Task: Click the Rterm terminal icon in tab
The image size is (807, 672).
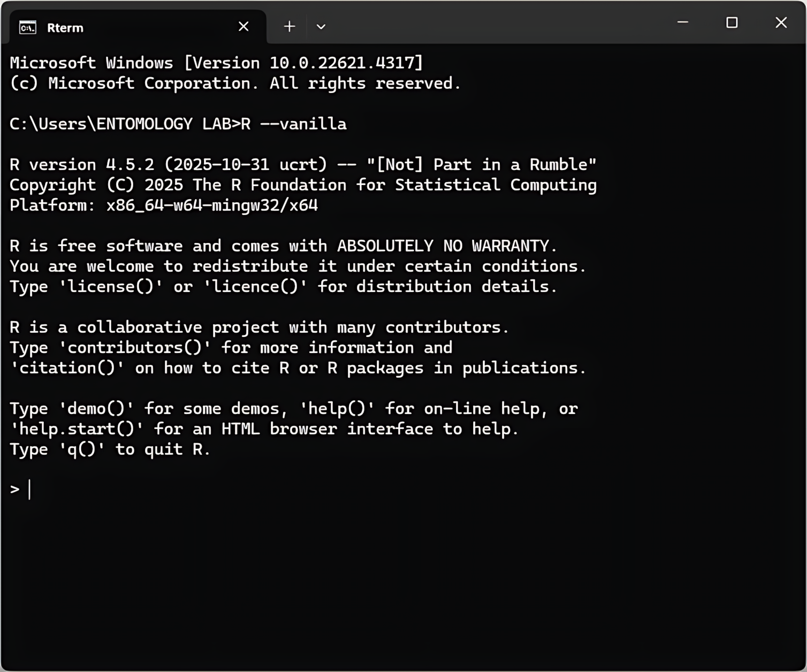Action: point(27,27)
